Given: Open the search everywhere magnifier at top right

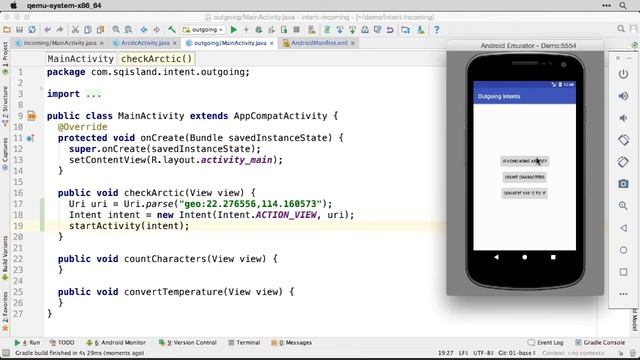Looking at the screenshot, I should click(621, 29).
